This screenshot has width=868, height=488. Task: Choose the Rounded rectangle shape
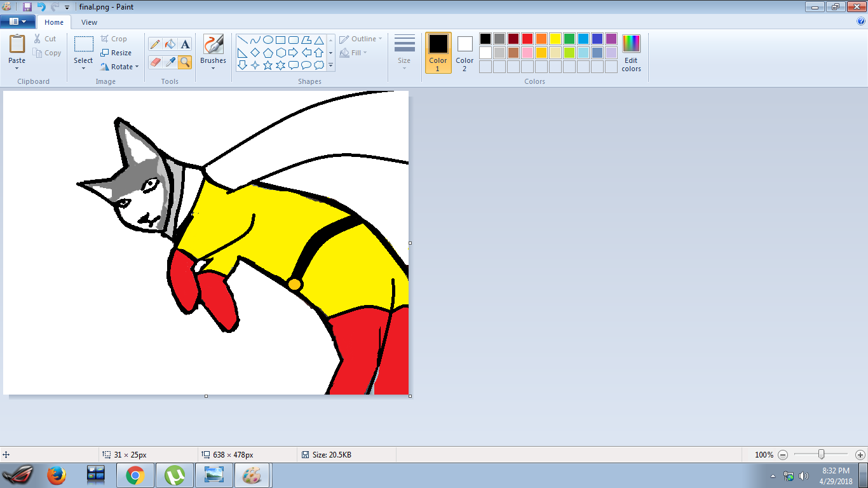pos(294,39)
